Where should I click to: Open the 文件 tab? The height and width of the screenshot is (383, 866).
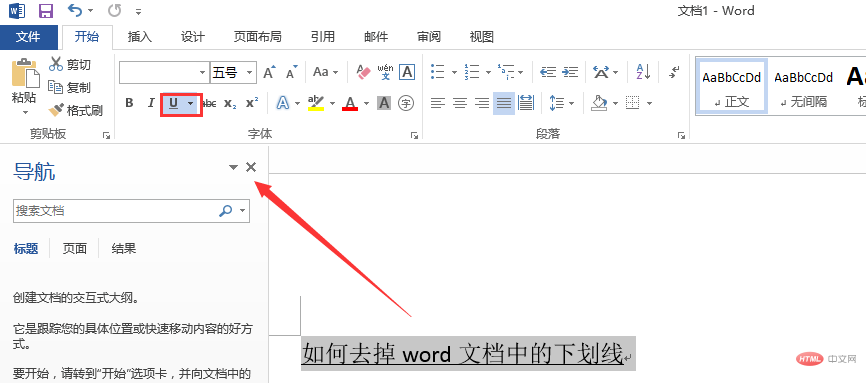click(x=28, y=37)
